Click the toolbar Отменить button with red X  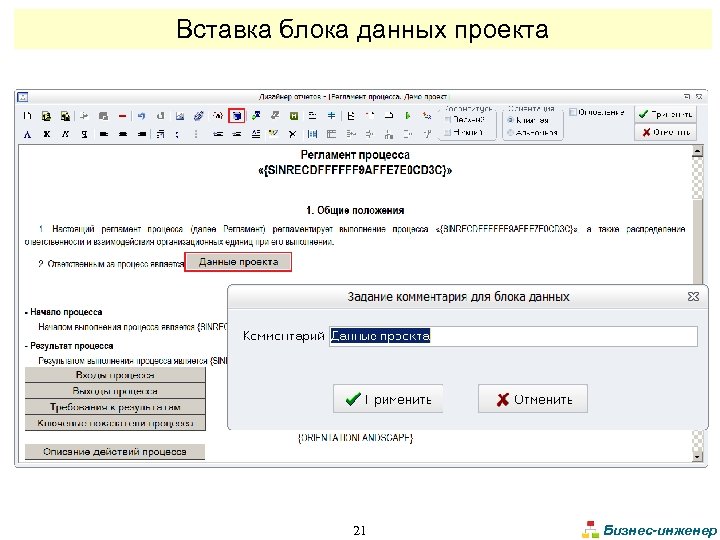[x=665, y=132]
